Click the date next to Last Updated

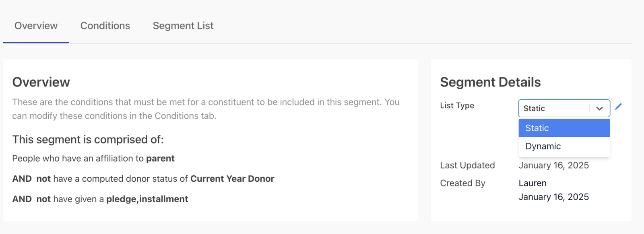(553, 165)
